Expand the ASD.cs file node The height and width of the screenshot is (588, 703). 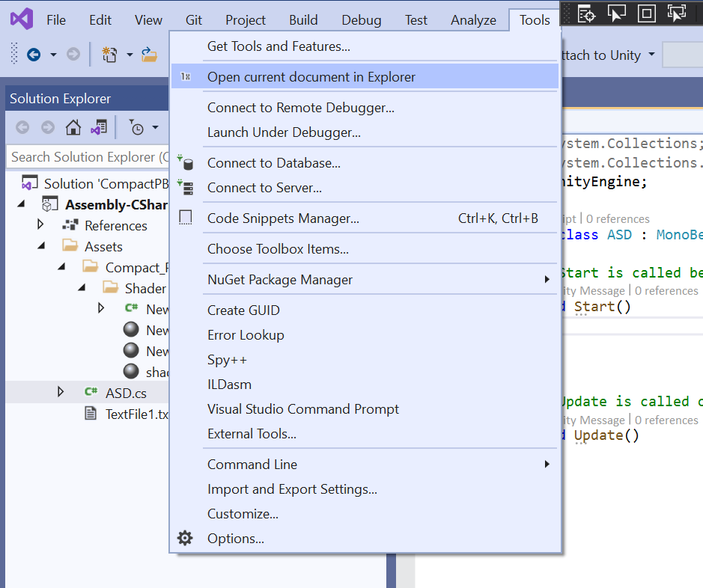pos(61,392)
